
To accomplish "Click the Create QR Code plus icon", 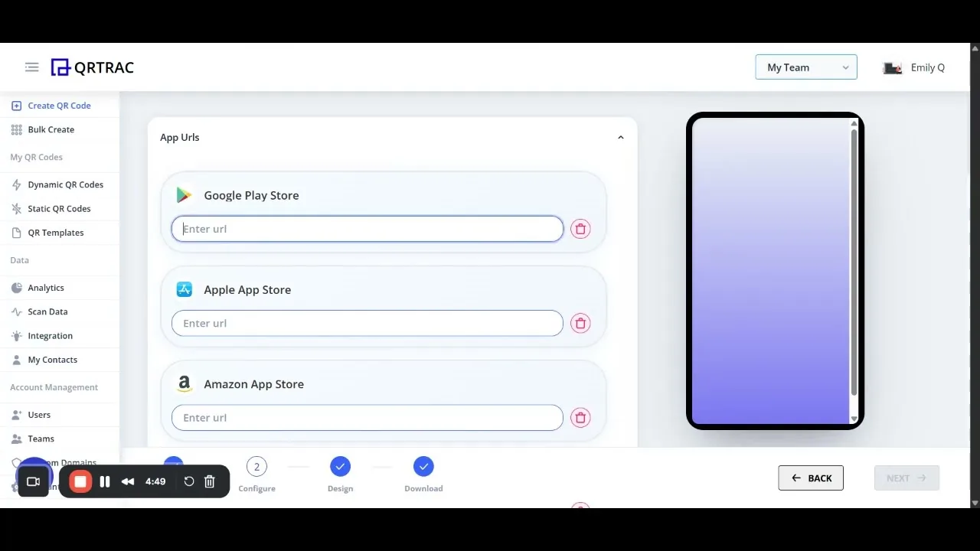I will coord(16,106).
